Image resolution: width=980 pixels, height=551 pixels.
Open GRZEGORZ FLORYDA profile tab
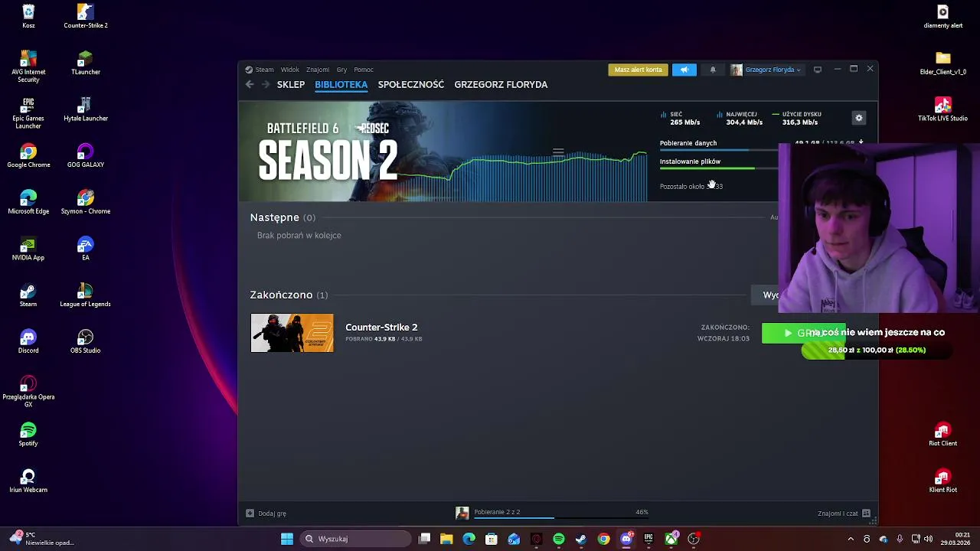501,85
